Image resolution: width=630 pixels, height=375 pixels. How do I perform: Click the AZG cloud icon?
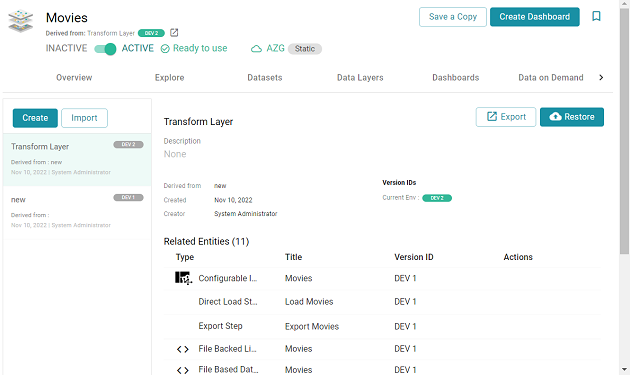[x=256, y=49]
